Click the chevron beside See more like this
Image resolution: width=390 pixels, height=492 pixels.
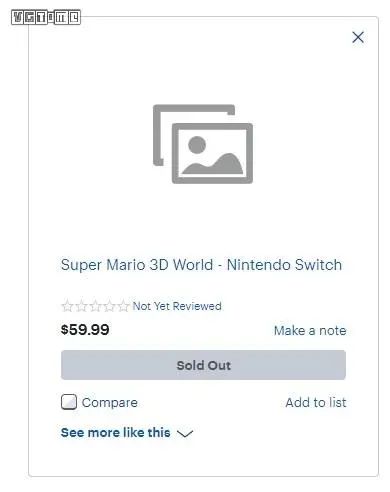coord(185,433)
